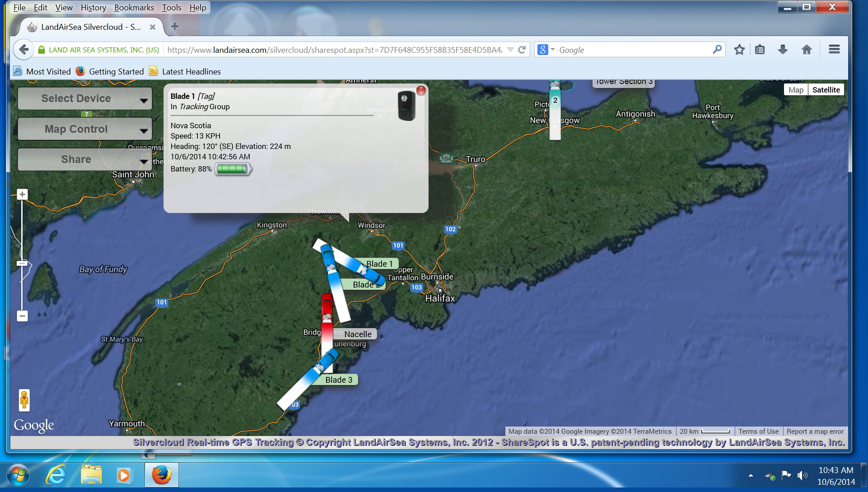Image resolution: width=868 pixels, height=492 pixels.
Task: Open the Most Visited bookmarks folder
Action: pyautogui.click(x=42, y=71)
